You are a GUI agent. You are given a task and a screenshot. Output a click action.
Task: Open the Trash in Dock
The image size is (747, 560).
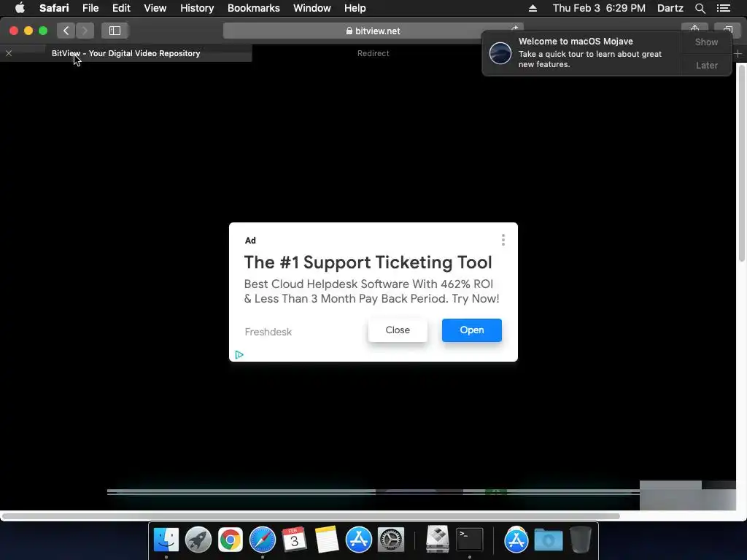click(580, 539)
